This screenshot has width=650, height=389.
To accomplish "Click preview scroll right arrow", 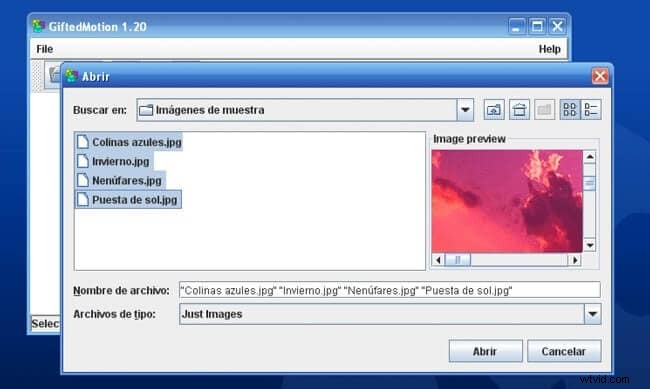I will click(575, 260).
